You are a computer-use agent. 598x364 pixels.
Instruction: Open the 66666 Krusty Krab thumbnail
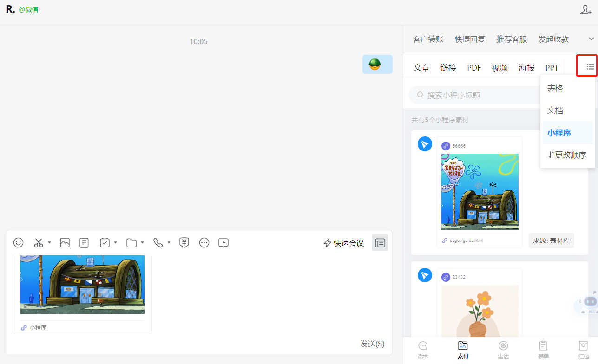point(480,192)
